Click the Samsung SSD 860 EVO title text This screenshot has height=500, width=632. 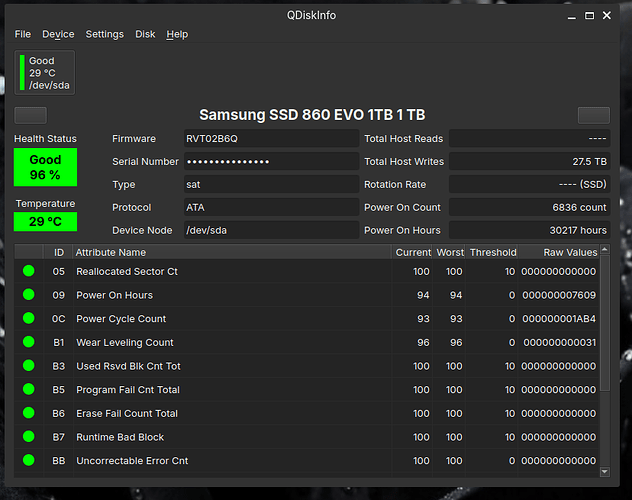312,115
